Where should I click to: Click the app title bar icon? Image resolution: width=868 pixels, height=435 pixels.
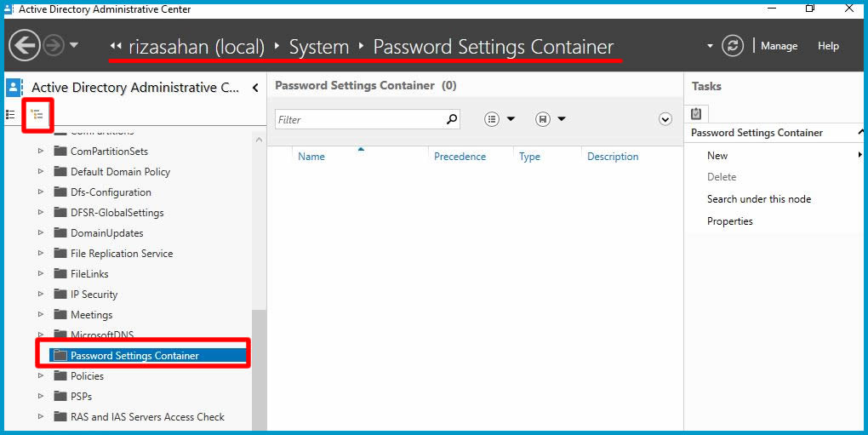(x=9, y=9)
